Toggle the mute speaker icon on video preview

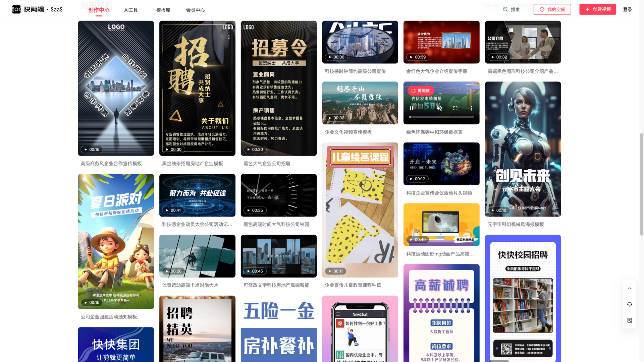(x=439, y=108)
